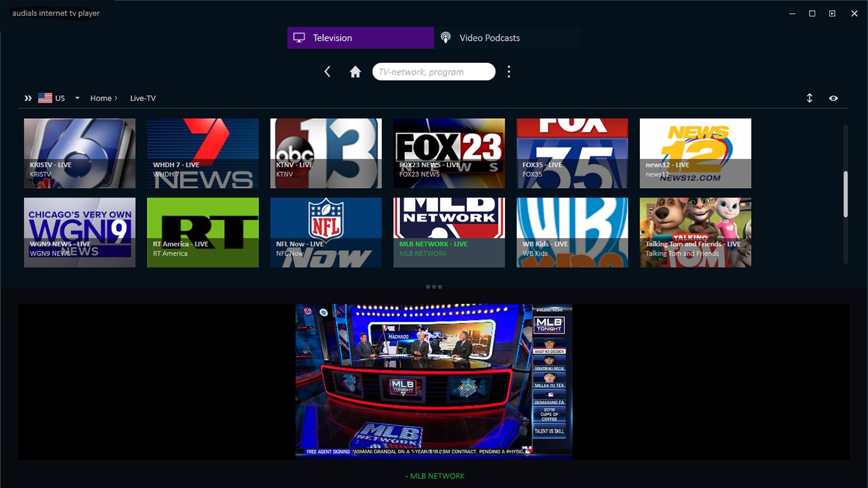Select the MLB NETWORK channel tile
This screenshot has width=868, height=488.
click(x=449, y=233)
